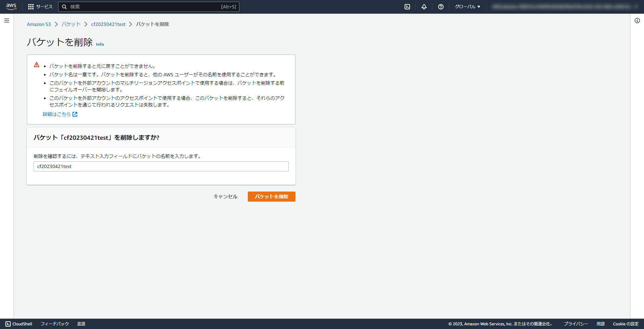
Task: Click the bucket name confirmation input field
Action: pos(161,166)
